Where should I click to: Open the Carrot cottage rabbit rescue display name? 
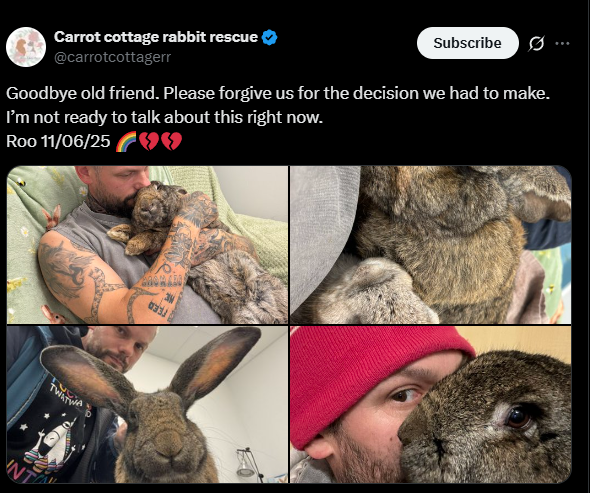[x=156, y=37]
